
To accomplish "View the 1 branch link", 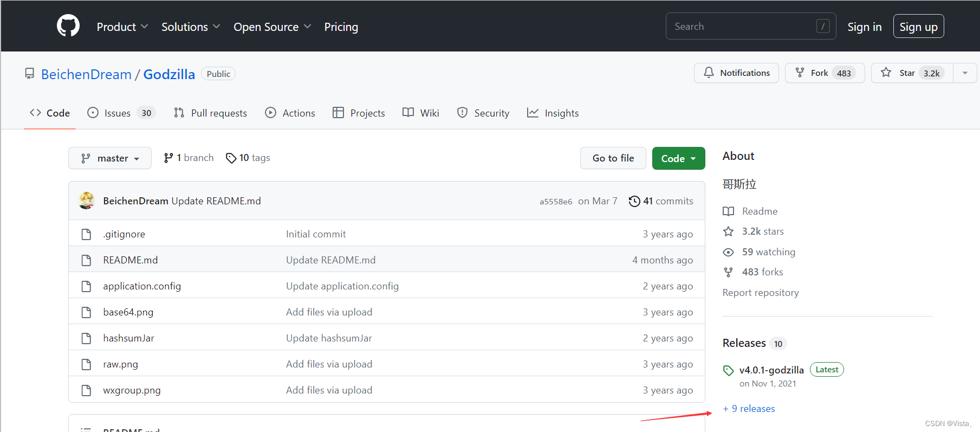I will 189,158.
